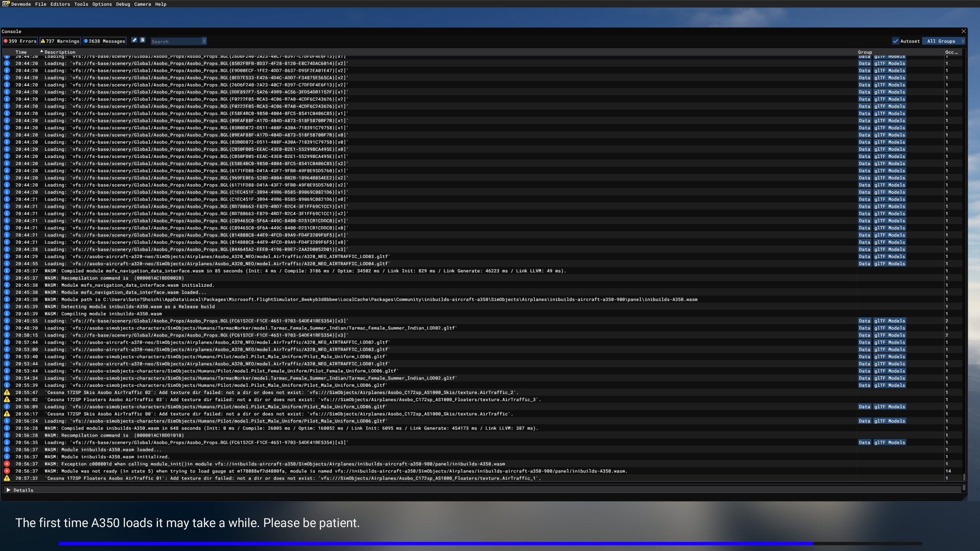Click the red error icon for the module_init exception
The width and height of the screenshot is (980, 551).
coord(7,464)
